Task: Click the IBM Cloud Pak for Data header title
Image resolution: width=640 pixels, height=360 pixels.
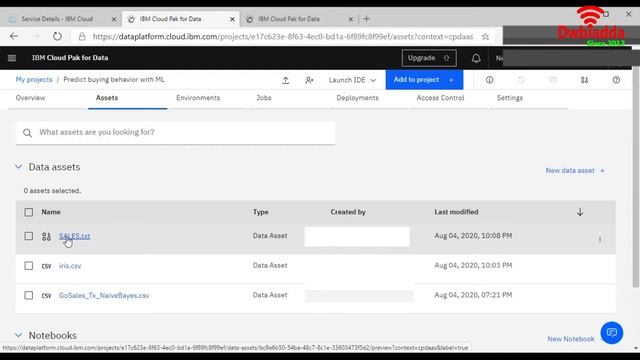Action: (x=70, y=58)
